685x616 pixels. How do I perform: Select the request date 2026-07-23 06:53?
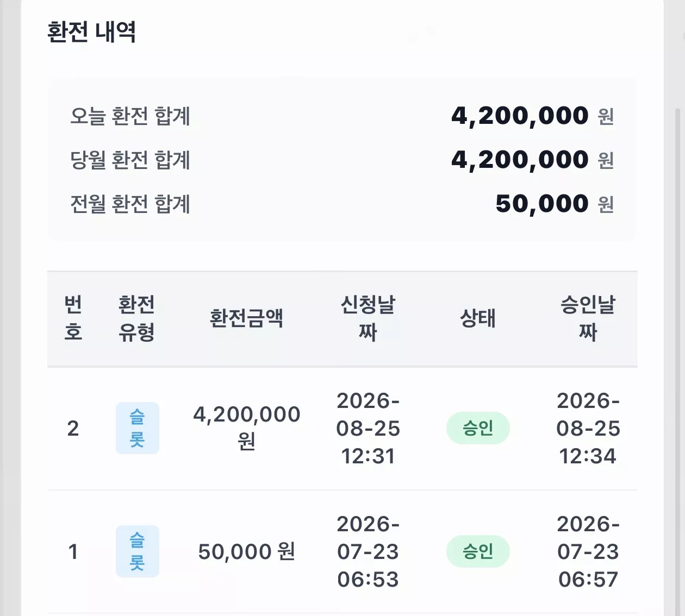pos(368,551)
